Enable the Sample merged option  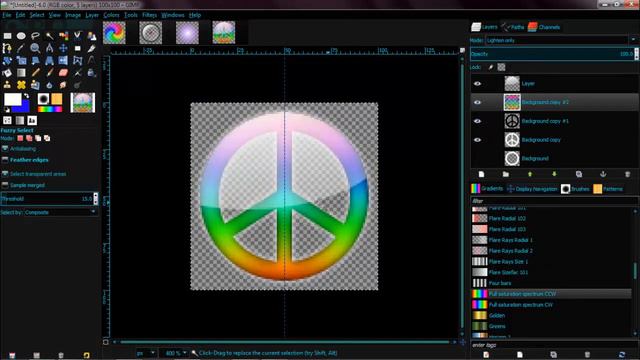click(x=5, y=185)
